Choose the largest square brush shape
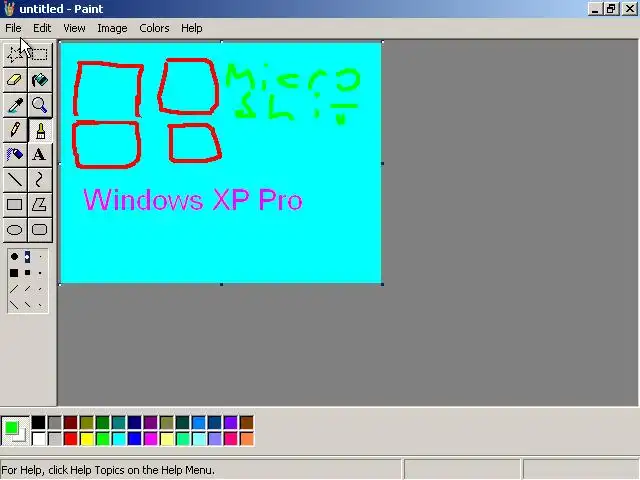 click(x=14, y=273)
